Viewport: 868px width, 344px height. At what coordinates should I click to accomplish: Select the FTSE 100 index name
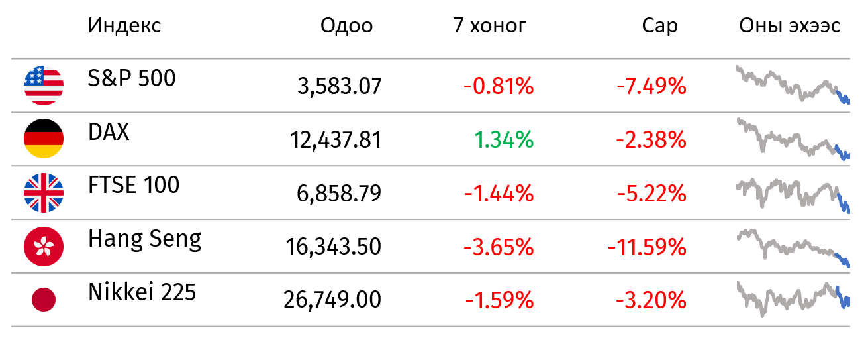(x=134, y=185)
